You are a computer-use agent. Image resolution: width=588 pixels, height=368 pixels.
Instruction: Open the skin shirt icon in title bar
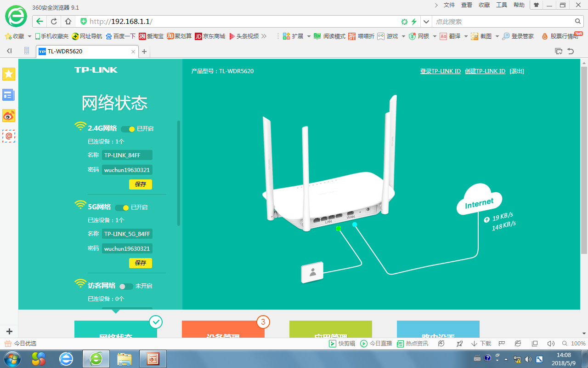536,5
